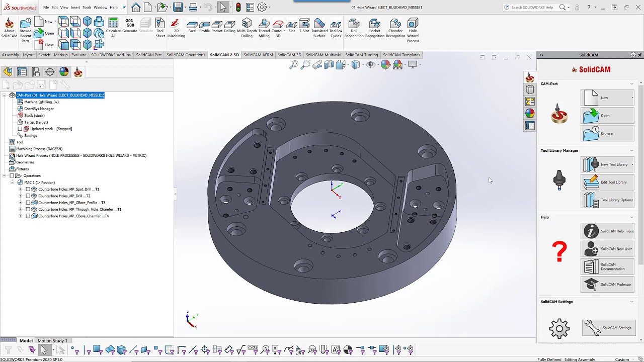644x362 pixels.
Task: Collapse the CAM-Part tree node
Action: 5,95
